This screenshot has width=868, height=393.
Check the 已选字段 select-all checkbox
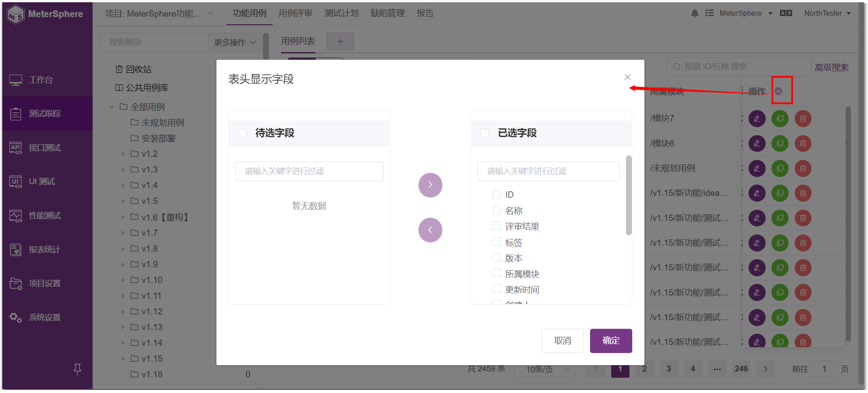click(485, 133)
